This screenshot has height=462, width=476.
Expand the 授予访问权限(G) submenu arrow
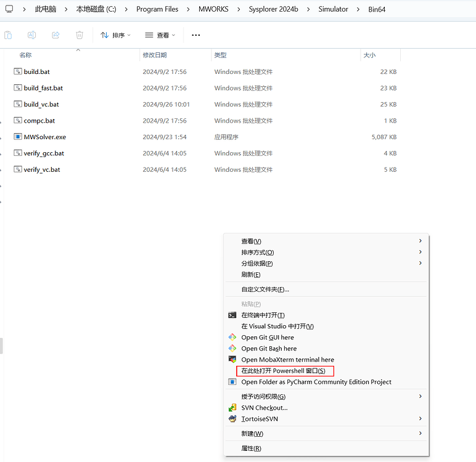click(x=421, y=396)
